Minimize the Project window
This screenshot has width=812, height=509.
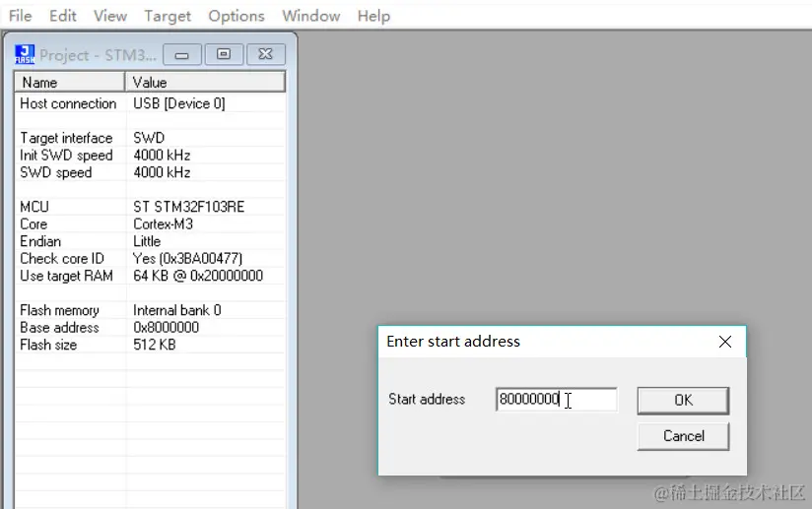point(181,54)
